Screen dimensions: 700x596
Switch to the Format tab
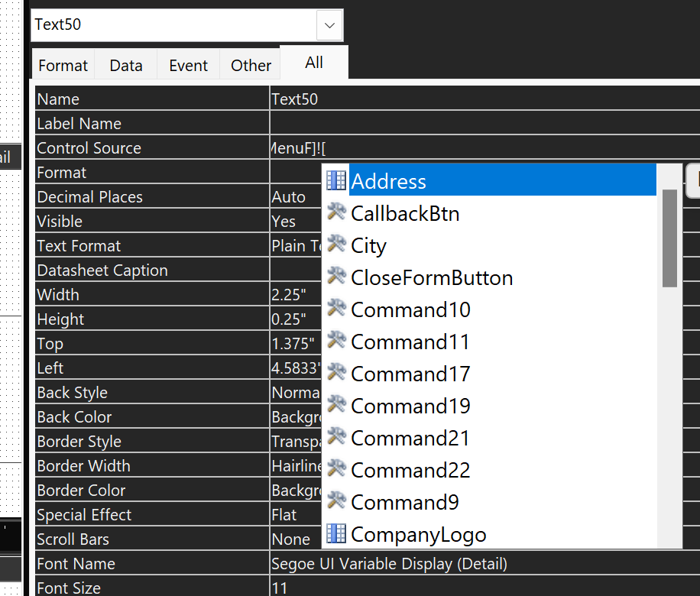(63, 66)
